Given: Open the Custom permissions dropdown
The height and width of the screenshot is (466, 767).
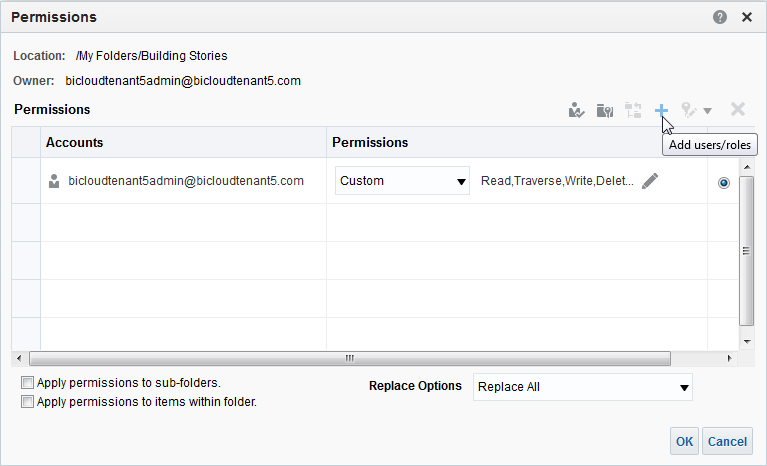Looking at the screenshot, I should point(402,180).
